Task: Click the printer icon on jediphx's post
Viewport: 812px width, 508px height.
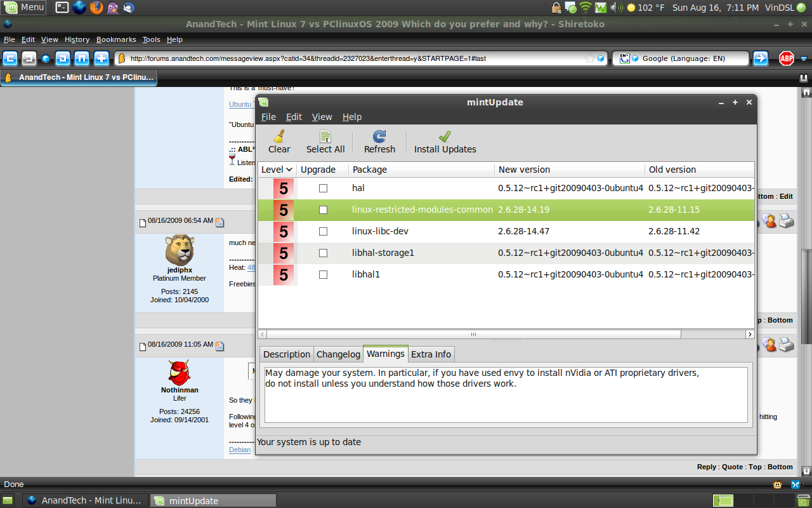Action: [786, 220]
